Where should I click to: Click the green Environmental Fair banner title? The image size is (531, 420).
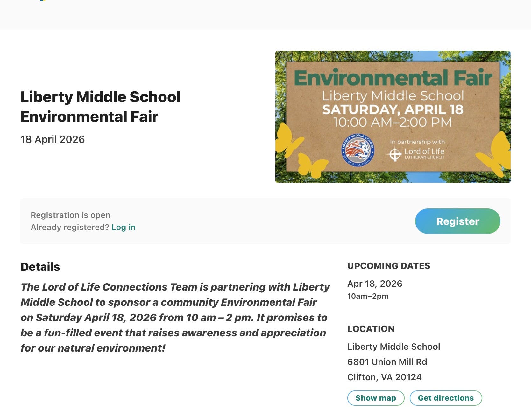(393, 78)
